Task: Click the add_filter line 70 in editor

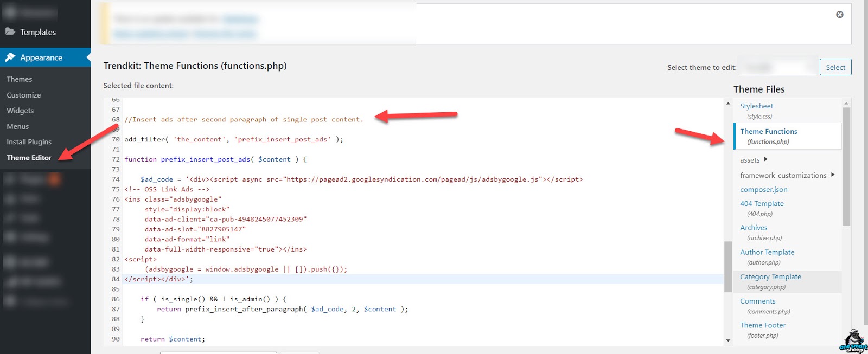Action: pos(234,139)
